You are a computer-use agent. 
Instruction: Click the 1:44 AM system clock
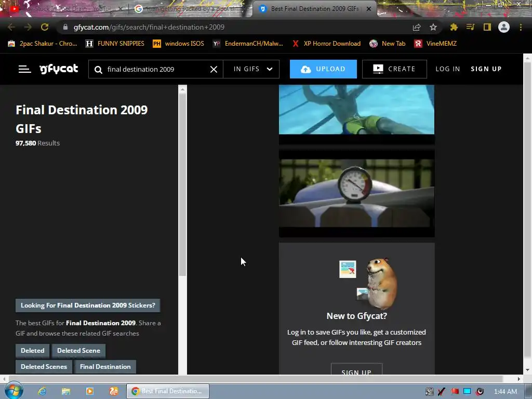(x=505, y=392)
